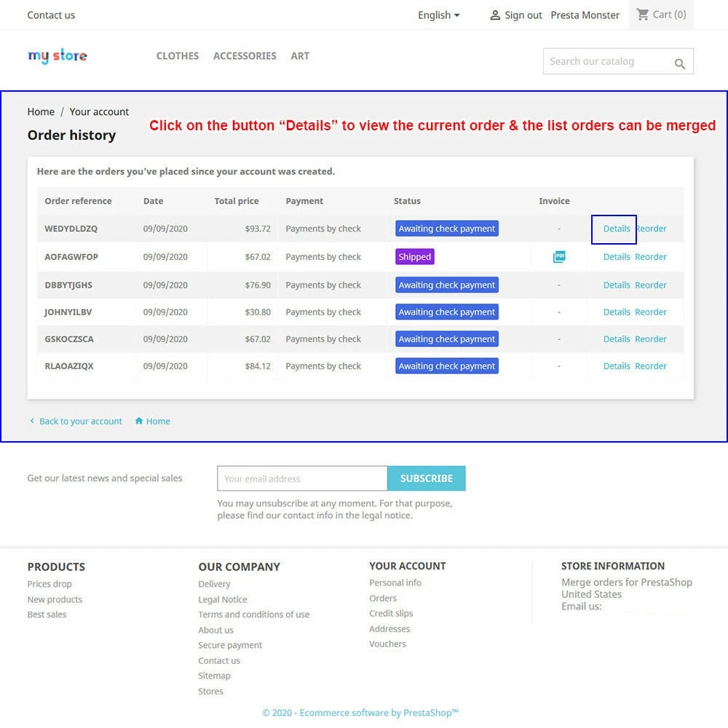Open New products footer link
The width and height of the screenshot is (728, 728).
click(55, 599)
